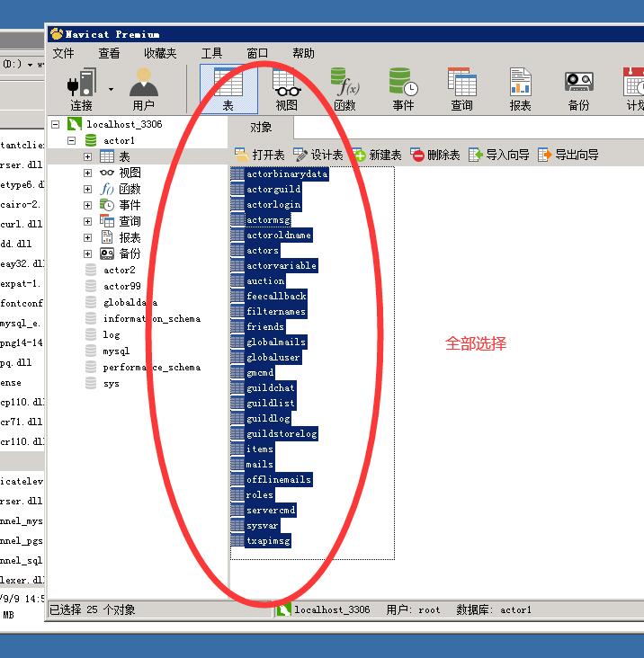The height and width of the screenshot is (658, 644).
Task: Collapse the actor1 database tree node
Action: [x=71, y=141]
